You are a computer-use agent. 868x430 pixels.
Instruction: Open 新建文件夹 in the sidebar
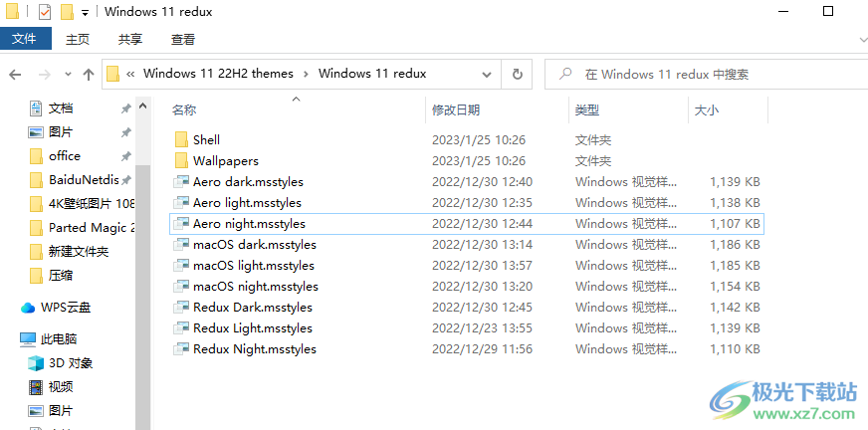pos(69,252)
